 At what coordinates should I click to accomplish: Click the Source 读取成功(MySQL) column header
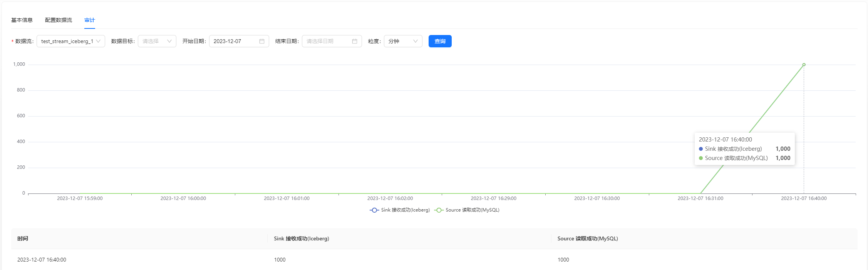click(587, 238)
